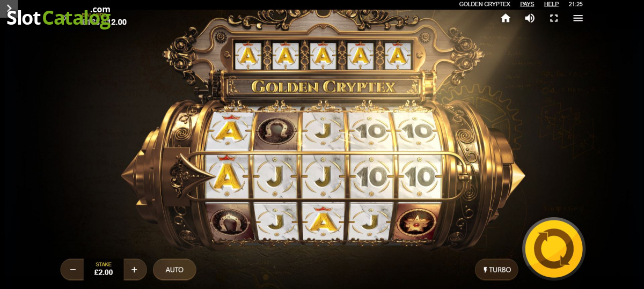Click the horseshoe symbol in top row
This screenshot has height=289, width=644.
tap(276, 130)
